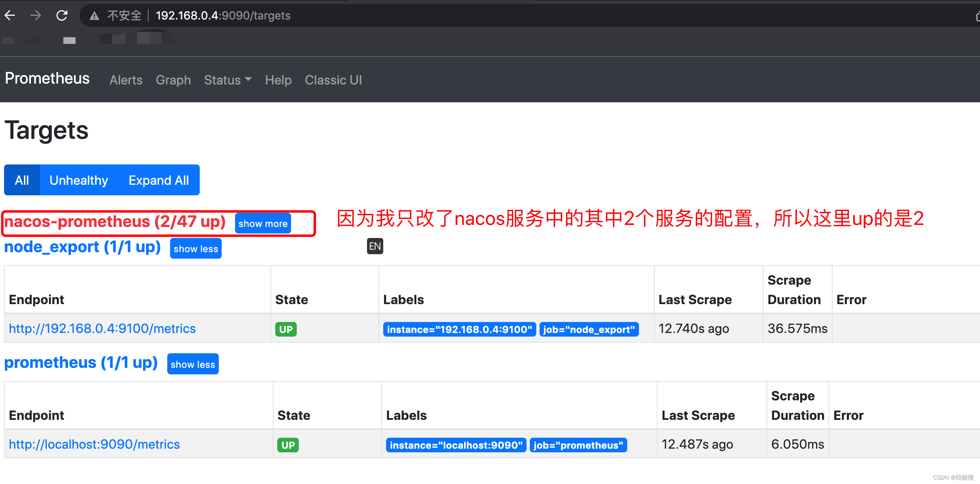The height and width of the screenshot is (484, 980).
Task: Click the Targets page heading
Action: (x=46, y=130)
